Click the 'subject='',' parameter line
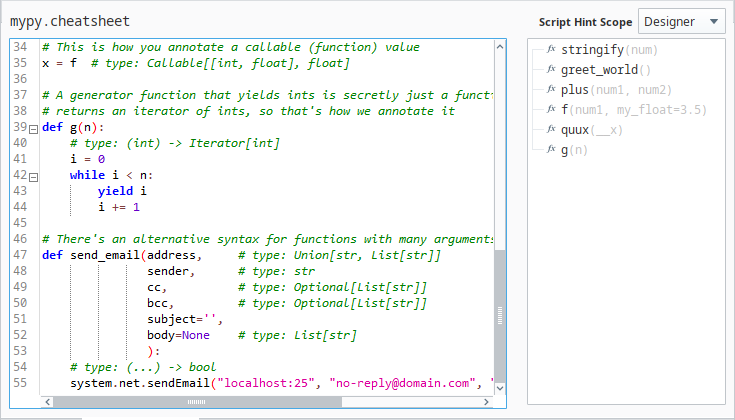Screen dimensions: 735x420 [x=185, y=319]
